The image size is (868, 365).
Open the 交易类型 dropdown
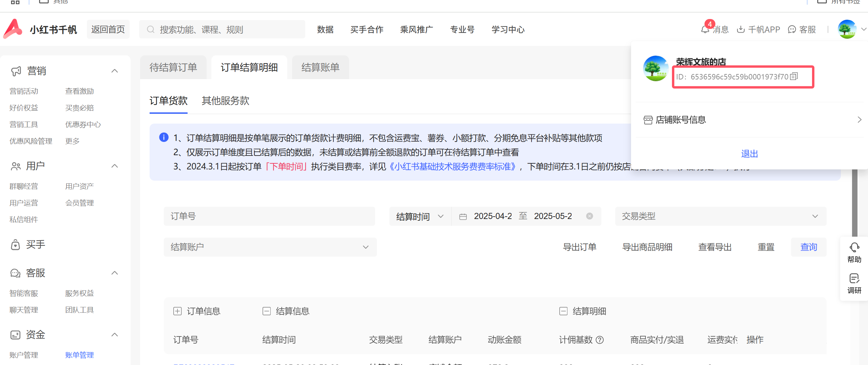(721, 216)
